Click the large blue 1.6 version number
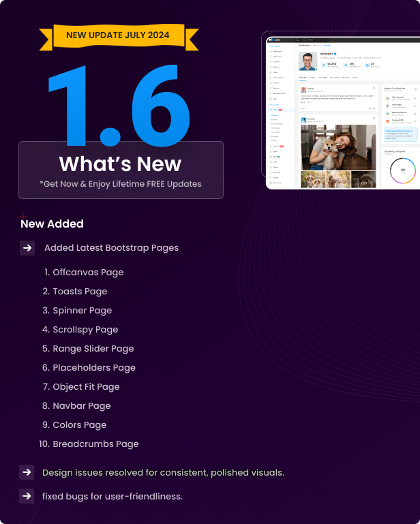 (118, 102)
